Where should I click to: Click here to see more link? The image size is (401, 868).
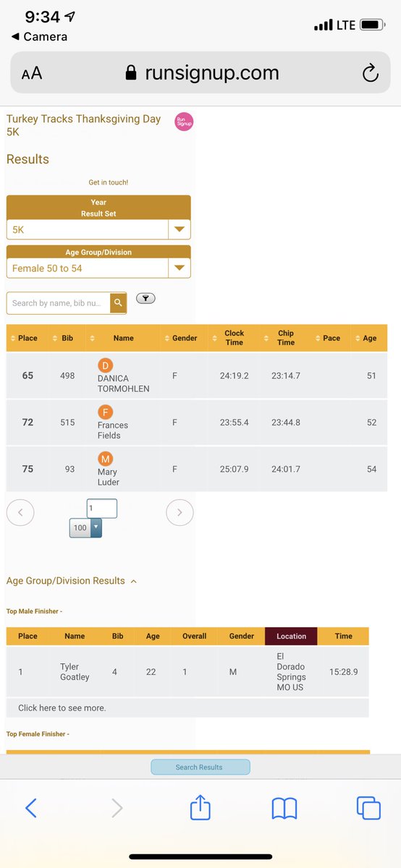pyautogui.click(x=62, y=707)
